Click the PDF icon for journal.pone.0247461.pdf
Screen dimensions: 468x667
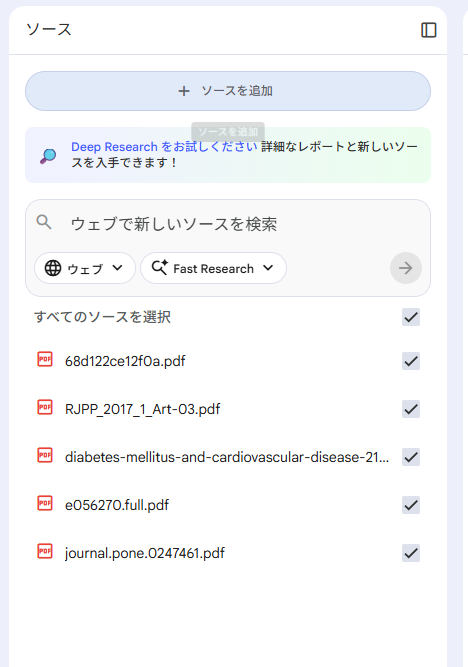coord(45,551)
